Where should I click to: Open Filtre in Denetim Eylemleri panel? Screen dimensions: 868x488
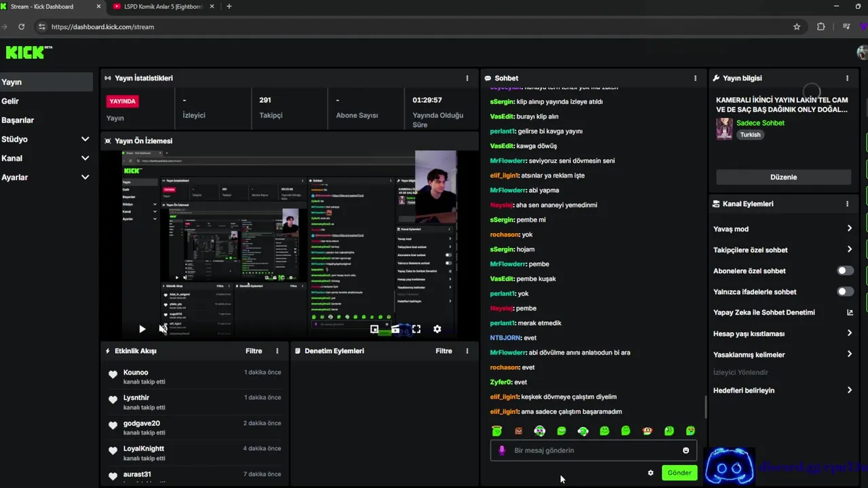pos(443,351)
